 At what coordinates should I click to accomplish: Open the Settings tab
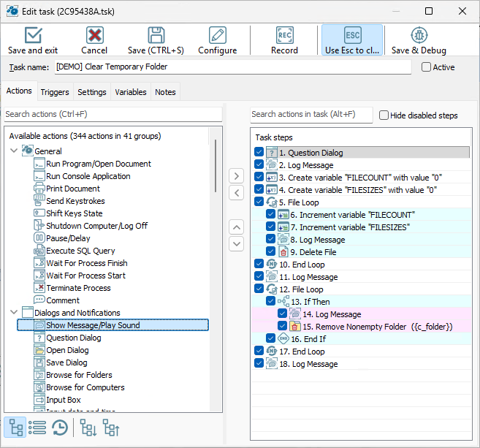point(92,92)
